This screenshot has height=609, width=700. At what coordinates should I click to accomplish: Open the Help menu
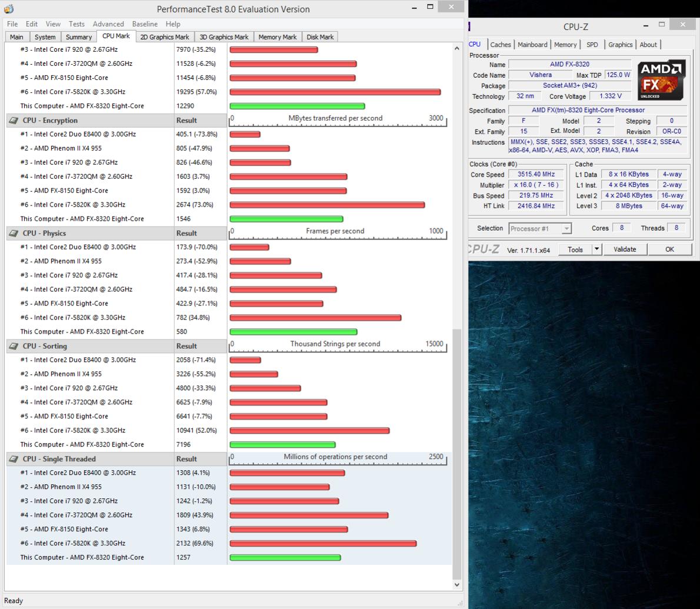173,24
